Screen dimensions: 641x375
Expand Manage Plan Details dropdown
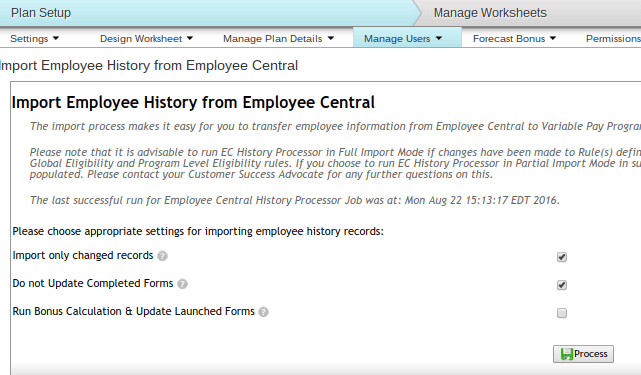click(x=278, y=38)
